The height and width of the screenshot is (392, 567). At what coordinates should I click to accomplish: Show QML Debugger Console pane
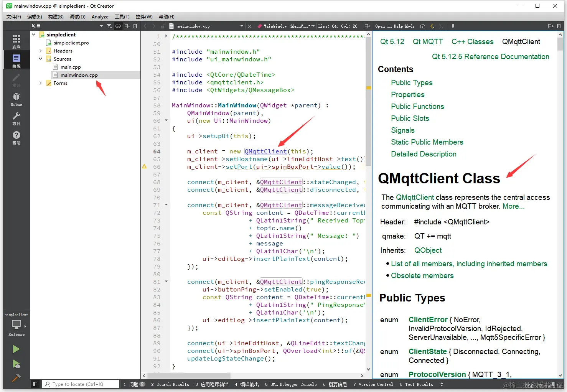[291, 384]
